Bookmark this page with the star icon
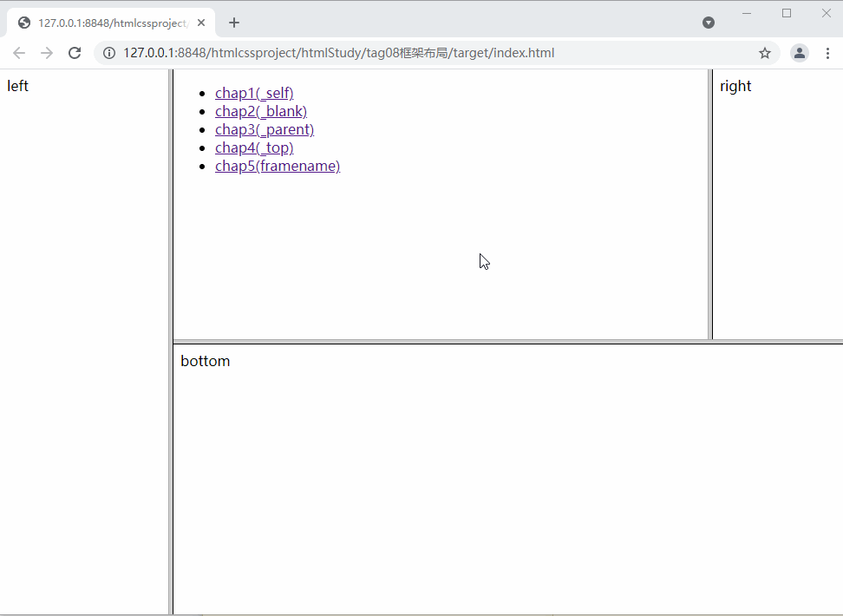Screen dimensions: 843x616 (764, 53)
